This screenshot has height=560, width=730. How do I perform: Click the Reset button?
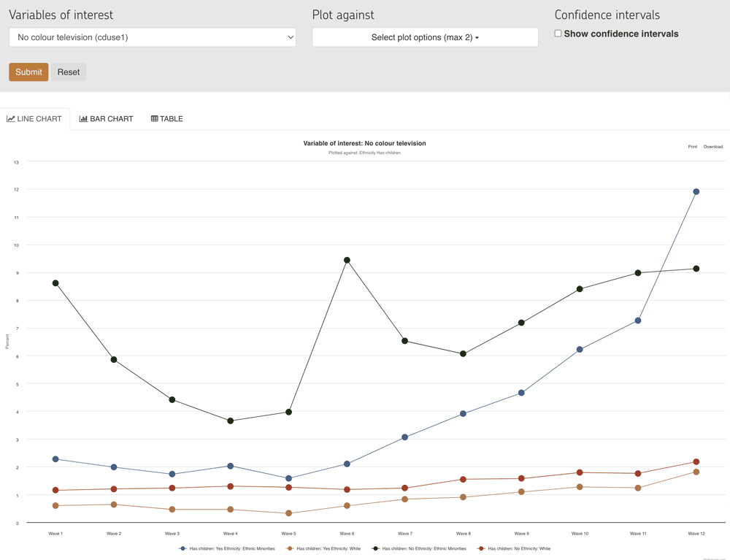coord(68,72)
